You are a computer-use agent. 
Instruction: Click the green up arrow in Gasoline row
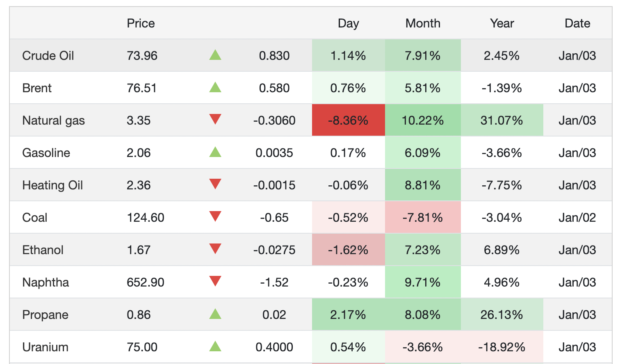[215, 152]
